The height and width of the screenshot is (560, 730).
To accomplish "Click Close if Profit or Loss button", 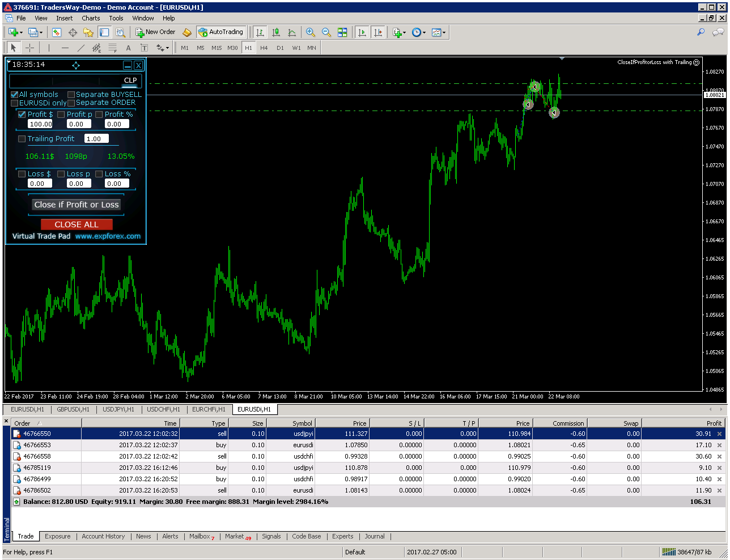I will pyautogui.click(x=77, y=205).
